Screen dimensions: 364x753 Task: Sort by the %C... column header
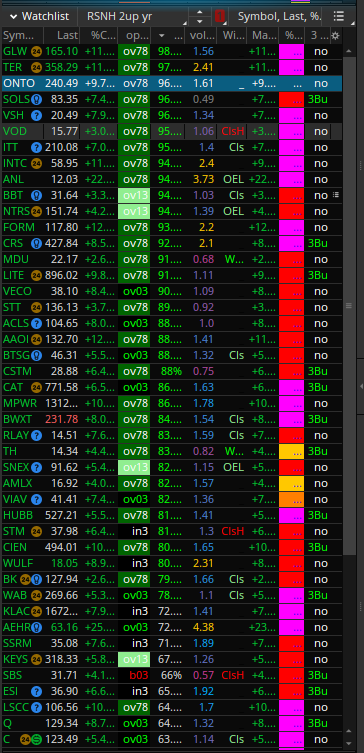pyautogui.click(x=98, y=36)
